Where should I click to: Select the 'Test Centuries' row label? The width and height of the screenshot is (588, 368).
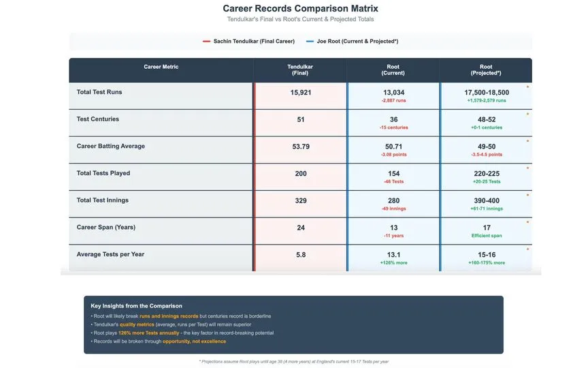(98, 119)
